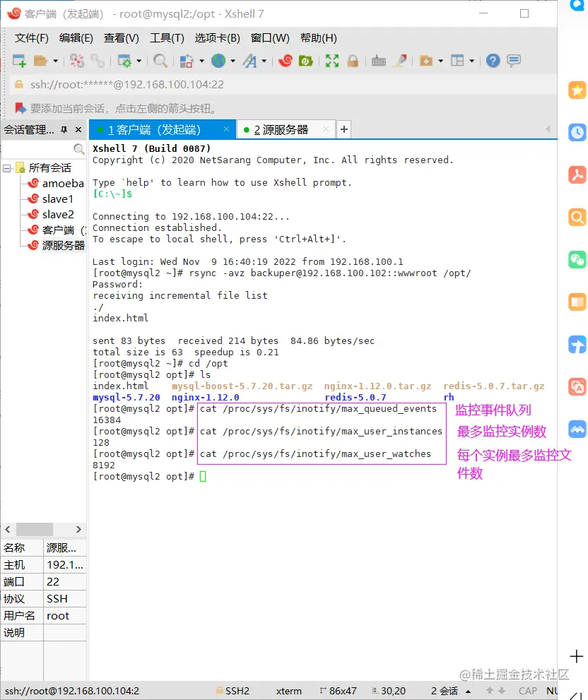Open the 文件(F) menu
This screenshot has width=588, height=700.
click(31, 38)
